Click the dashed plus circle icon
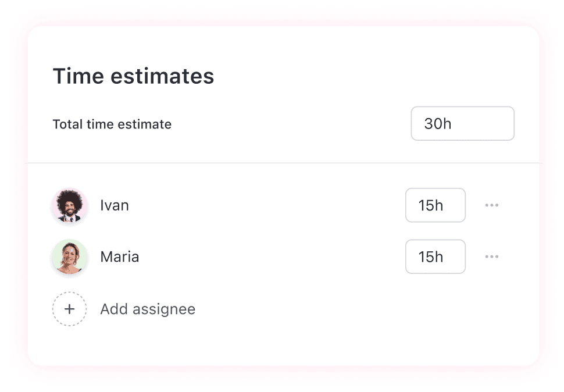This screenshot has height=392, width=564. (x=70, y=309)
